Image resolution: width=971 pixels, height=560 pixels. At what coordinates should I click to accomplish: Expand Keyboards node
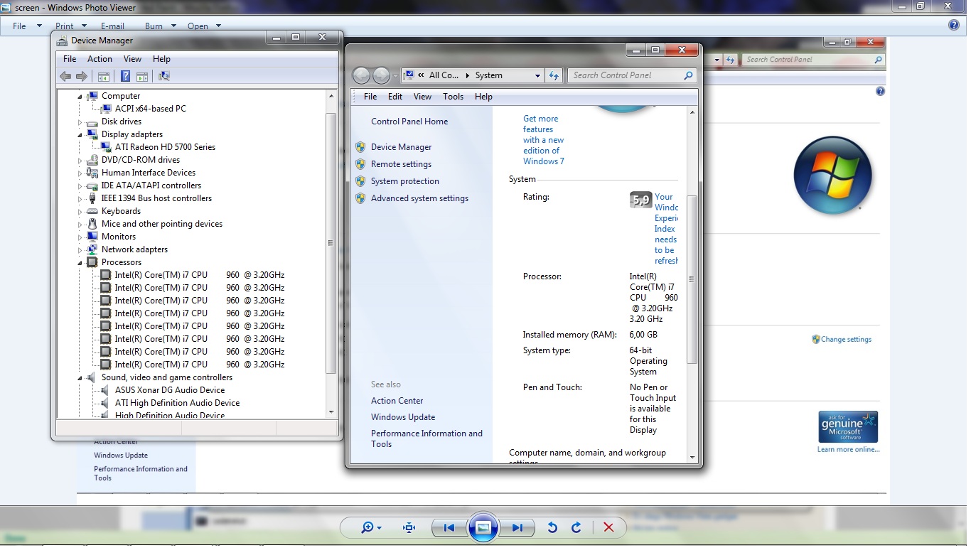click(x=80, y=211)
